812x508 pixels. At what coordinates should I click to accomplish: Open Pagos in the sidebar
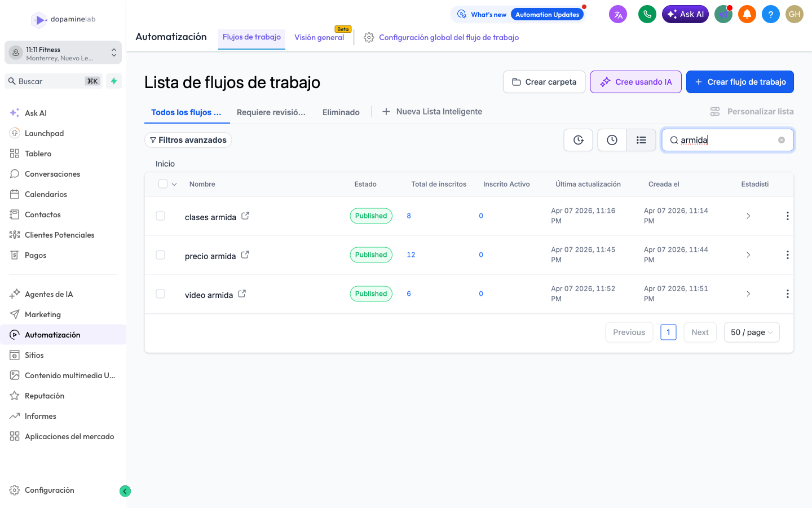(x=63, y=255)
